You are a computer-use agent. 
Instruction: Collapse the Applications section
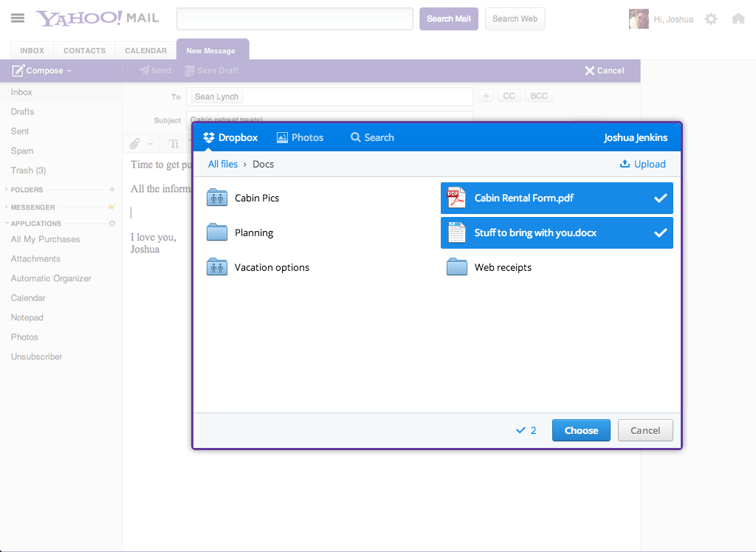point(7,224)
